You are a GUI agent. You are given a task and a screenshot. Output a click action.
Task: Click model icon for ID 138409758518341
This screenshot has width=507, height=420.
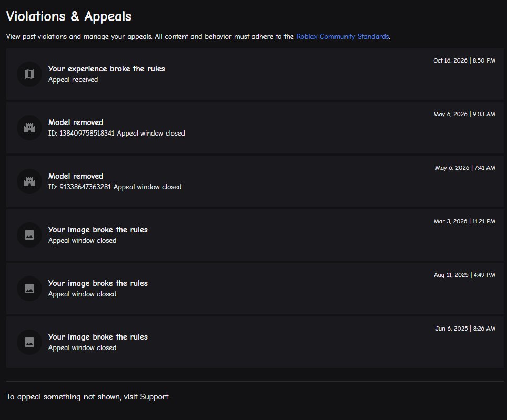(29, 128)
